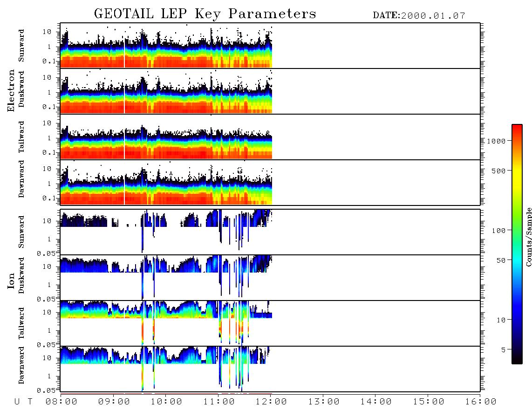Click the U T axis label
Image resolution: width=532 pixels, height=410 pixels.
(23, 402)
